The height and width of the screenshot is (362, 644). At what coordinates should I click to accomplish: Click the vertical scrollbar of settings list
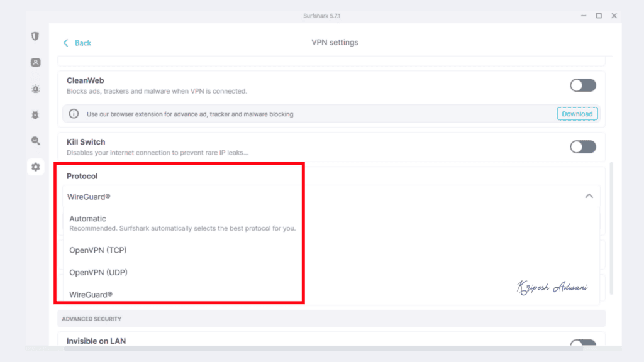[611, 226]
